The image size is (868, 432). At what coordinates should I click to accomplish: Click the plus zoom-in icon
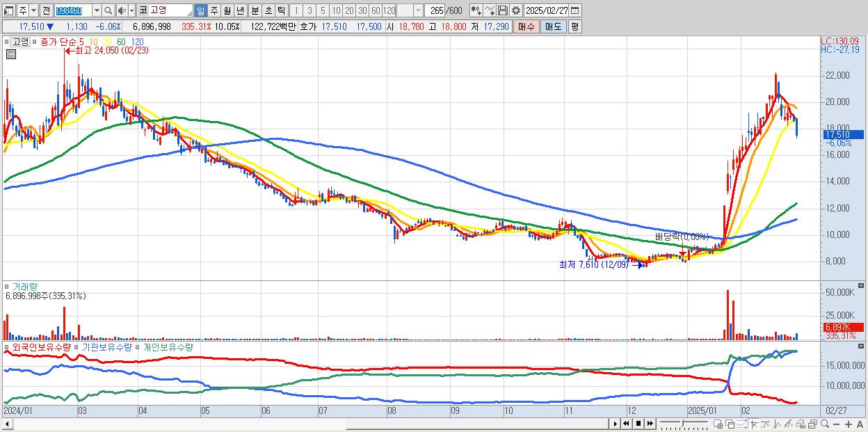849,424
